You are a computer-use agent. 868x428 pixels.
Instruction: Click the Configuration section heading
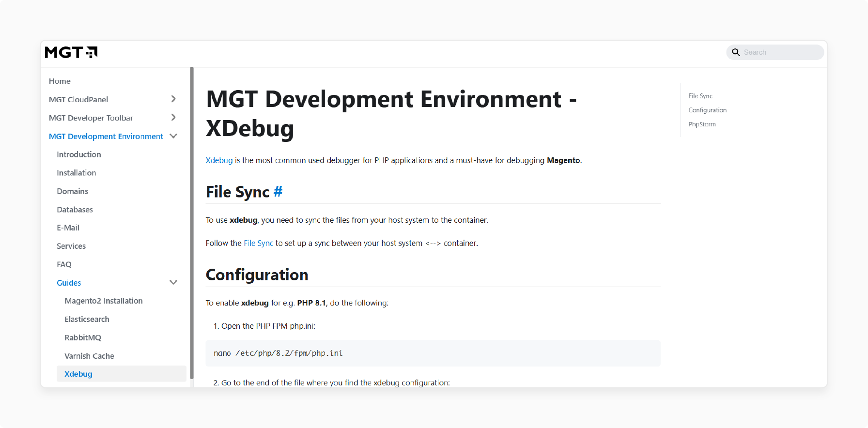257,275
